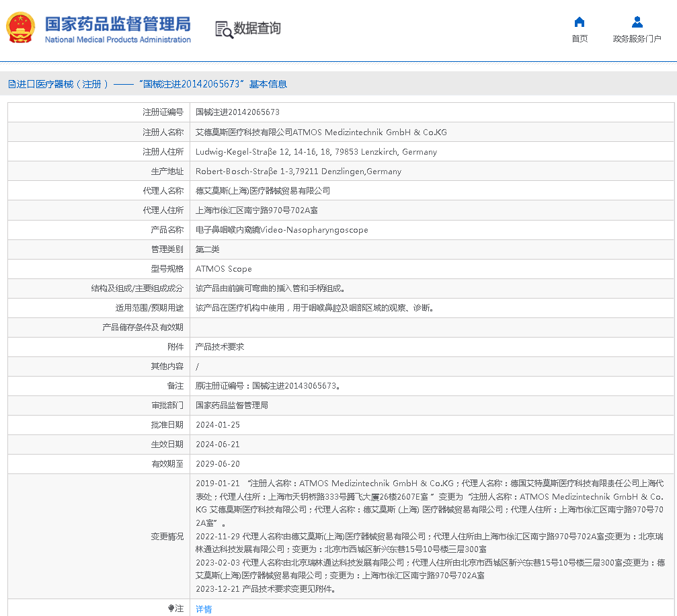This screenshot has height=616, width=677.
Task: Select the Video-Nasopharyngoscope product name
Action: coord(282,230)
